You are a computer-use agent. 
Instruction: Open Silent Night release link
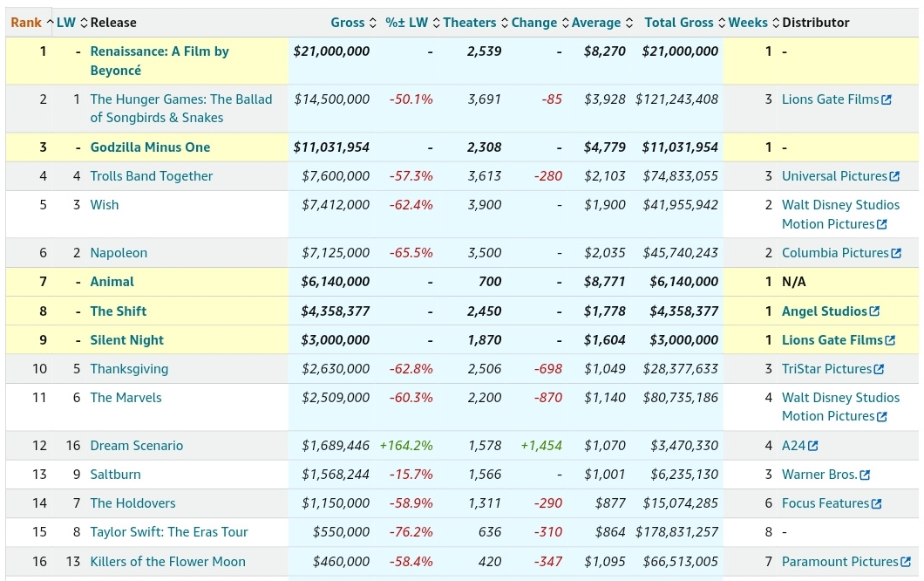click(126, 340)
